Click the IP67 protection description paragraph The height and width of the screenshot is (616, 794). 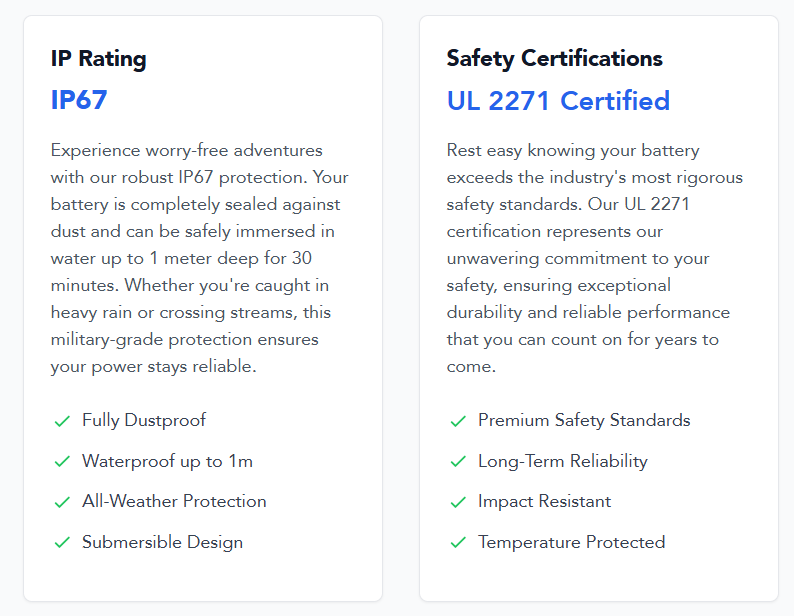200,258
